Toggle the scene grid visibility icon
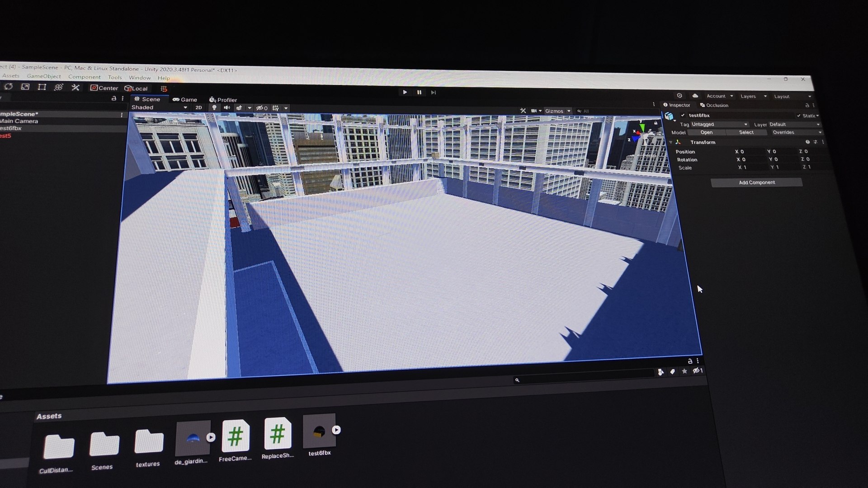 tap(275, 108)
